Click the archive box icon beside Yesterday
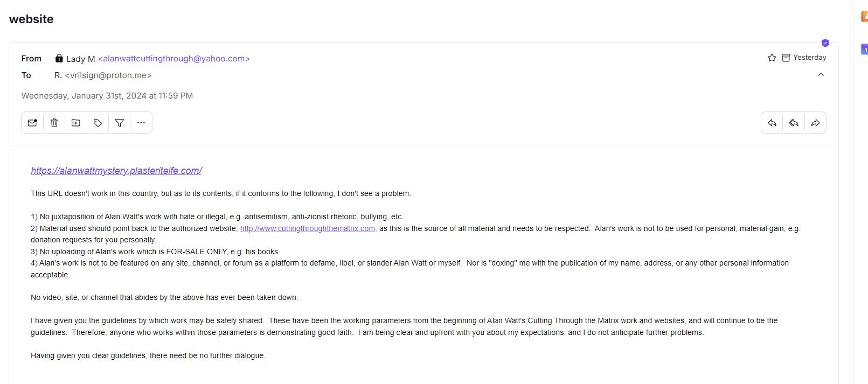 (x=786, y=58)
